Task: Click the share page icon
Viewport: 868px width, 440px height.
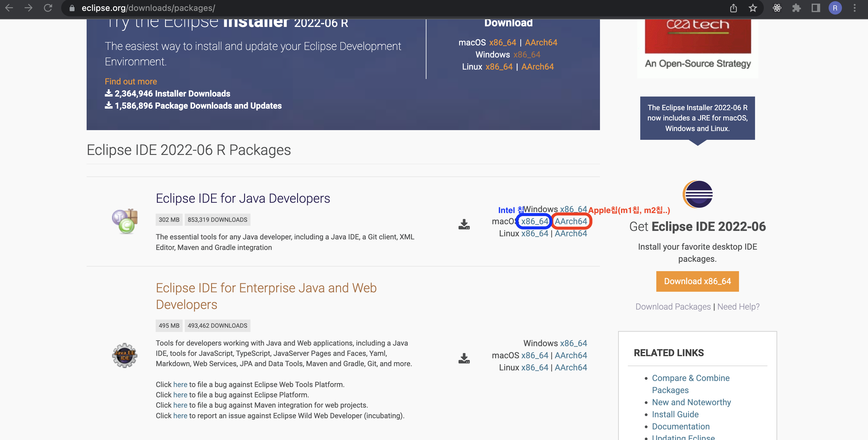Action: [x=733, y=8]
